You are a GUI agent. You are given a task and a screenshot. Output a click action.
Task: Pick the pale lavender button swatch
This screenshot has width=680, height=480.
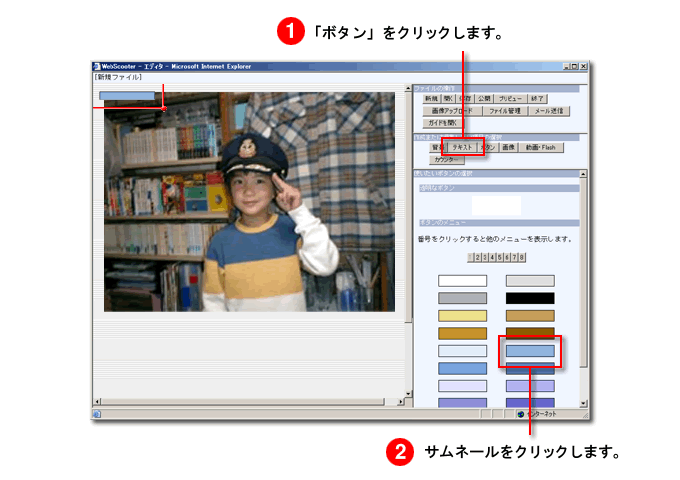(462, 386)
